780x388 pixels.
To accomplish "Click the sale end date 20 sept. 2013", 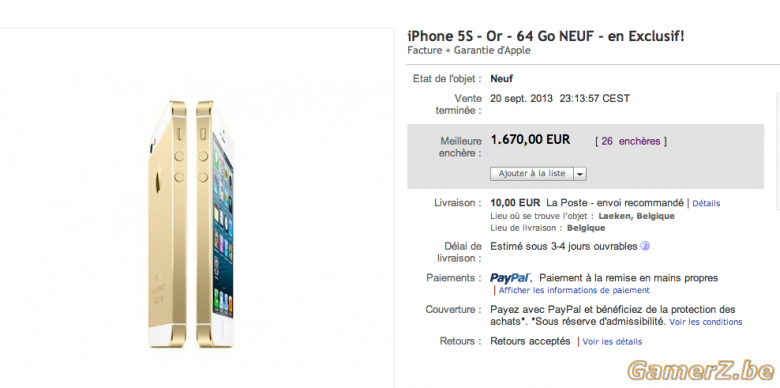I will point(521,98).
